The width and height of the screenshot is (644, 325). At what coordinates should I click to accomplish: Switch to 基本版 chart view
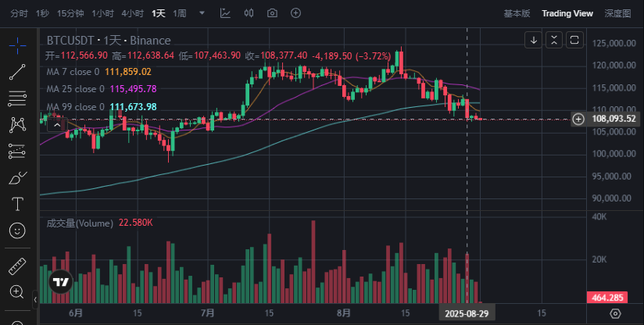click(517, 13)
